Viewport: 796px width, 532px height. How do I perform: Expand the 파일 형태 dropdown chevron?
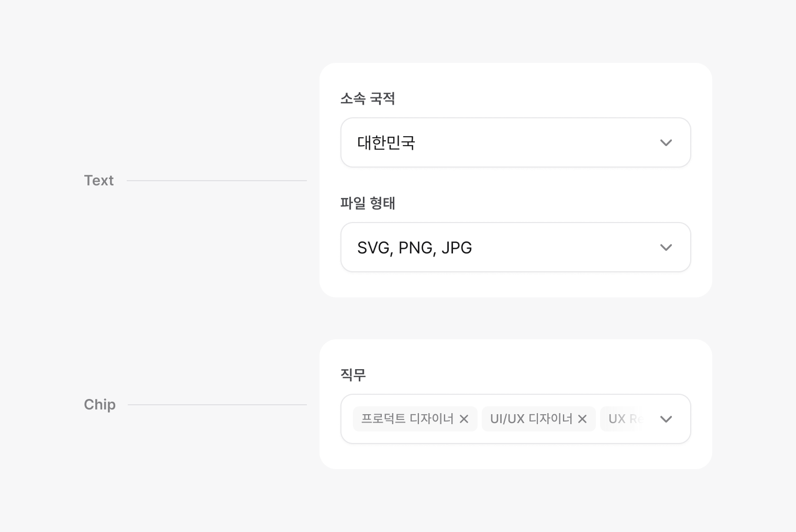click(x=666, y=247)
